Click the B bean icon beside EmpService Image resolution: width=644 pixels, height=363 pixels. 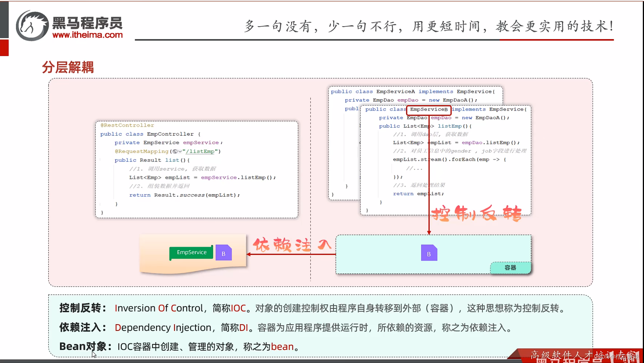pos(223,252)
